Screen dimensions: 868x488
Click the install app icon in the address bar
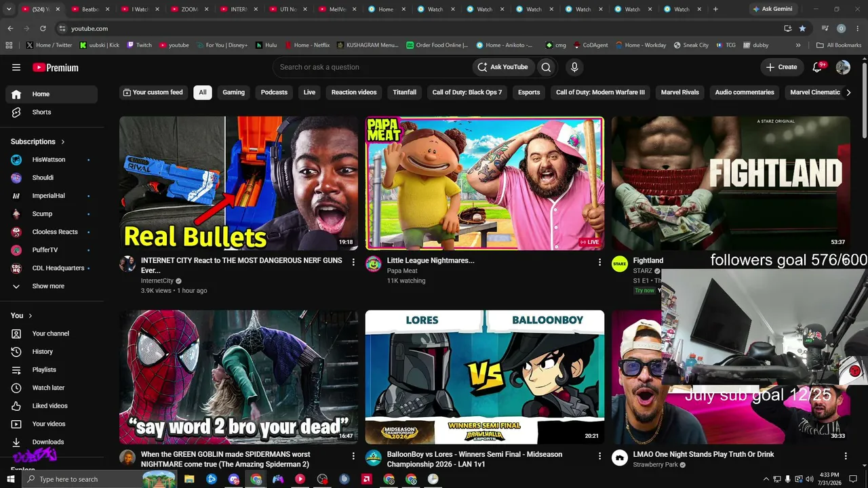pyautogui.click(x=787, y=28)
